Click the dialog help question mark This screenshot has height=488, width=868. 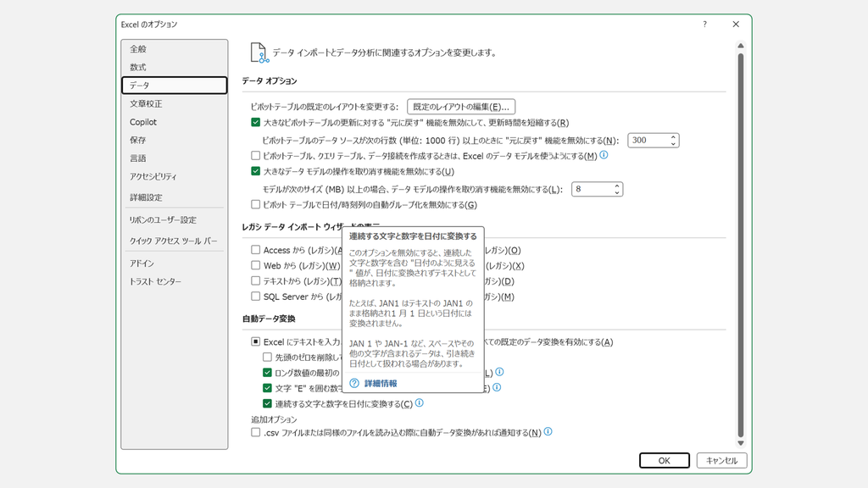click(704, 25)
